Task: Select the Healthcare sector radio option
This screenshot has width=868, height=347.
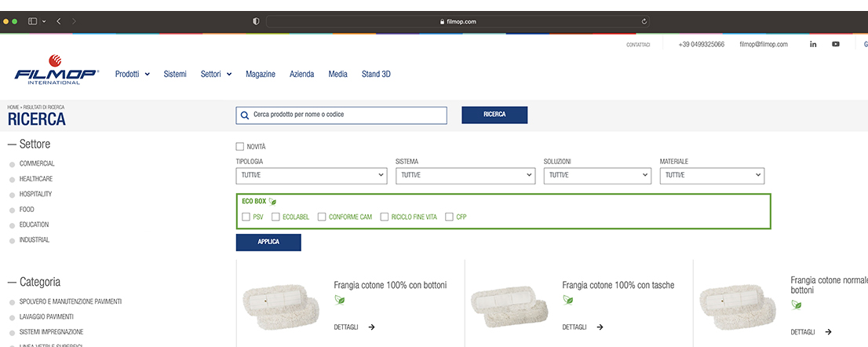Action: 12,179
